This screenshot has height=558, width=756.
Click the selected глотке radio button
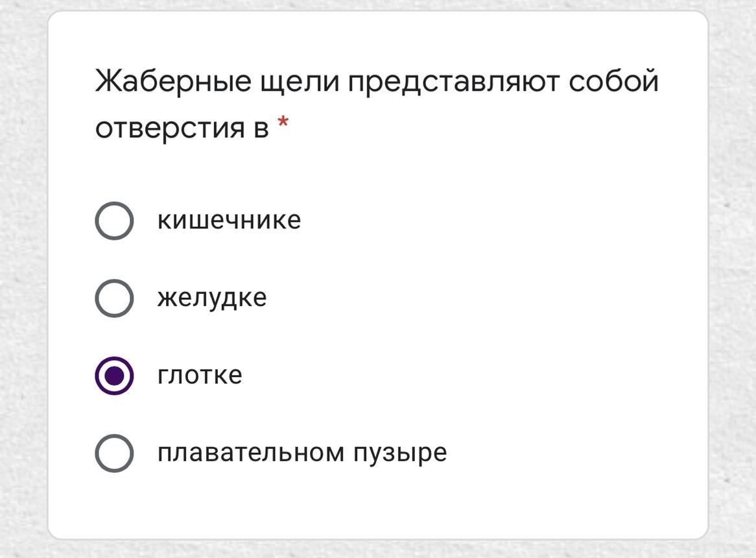click(x=114, y=376)
